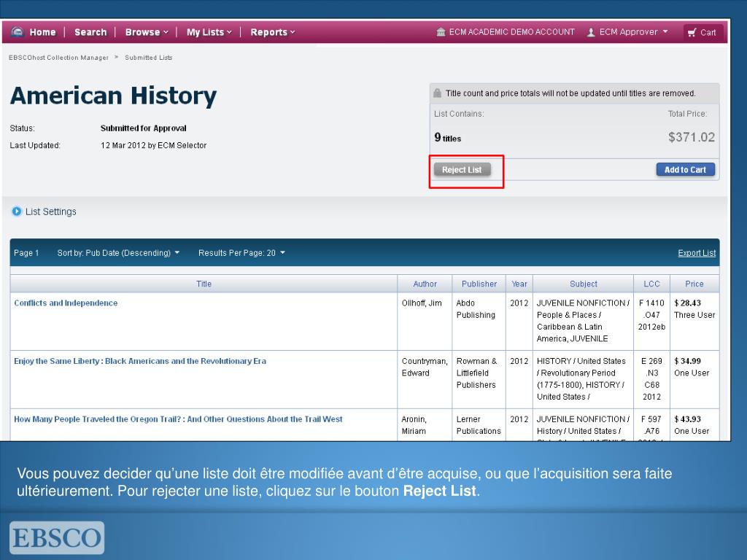
Task: Expand the Reports menu
Action: point(273,32)
